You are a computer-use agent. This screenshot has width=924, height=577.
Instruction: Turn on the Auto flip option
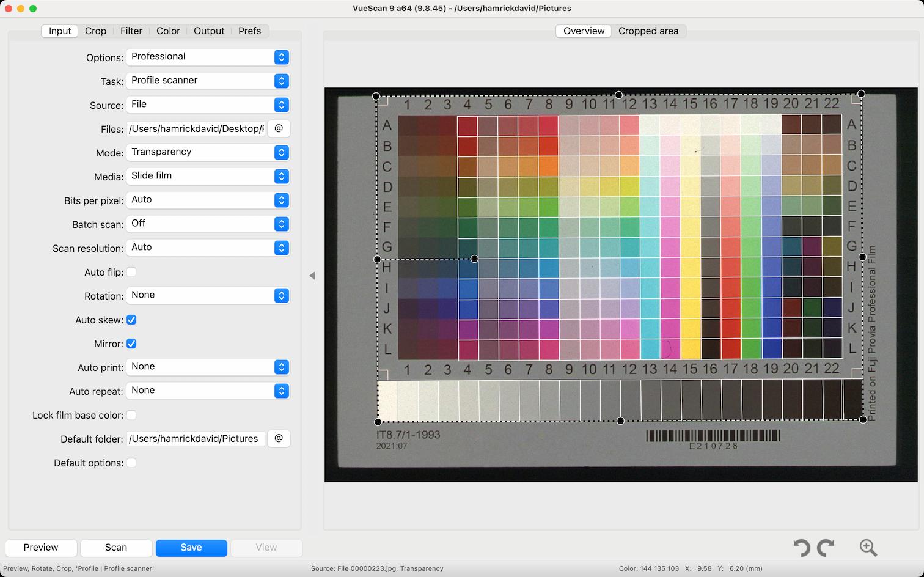click(131, 272)
